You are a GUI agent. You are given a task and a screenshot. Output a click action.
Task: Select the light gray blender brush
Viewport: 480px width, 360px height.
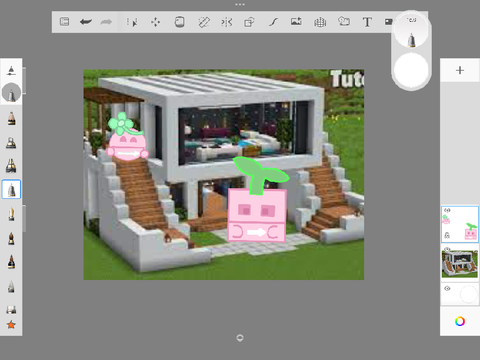[x=11, y=286]
